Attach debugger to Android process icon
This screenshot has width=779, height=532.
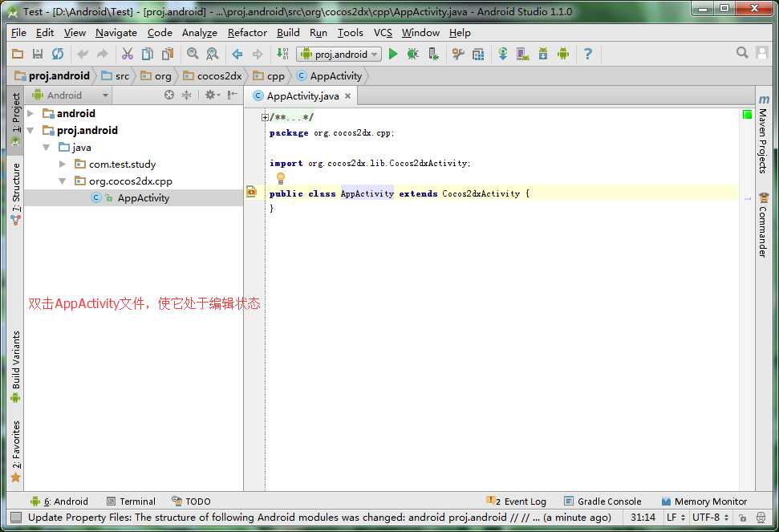point(434,54)
